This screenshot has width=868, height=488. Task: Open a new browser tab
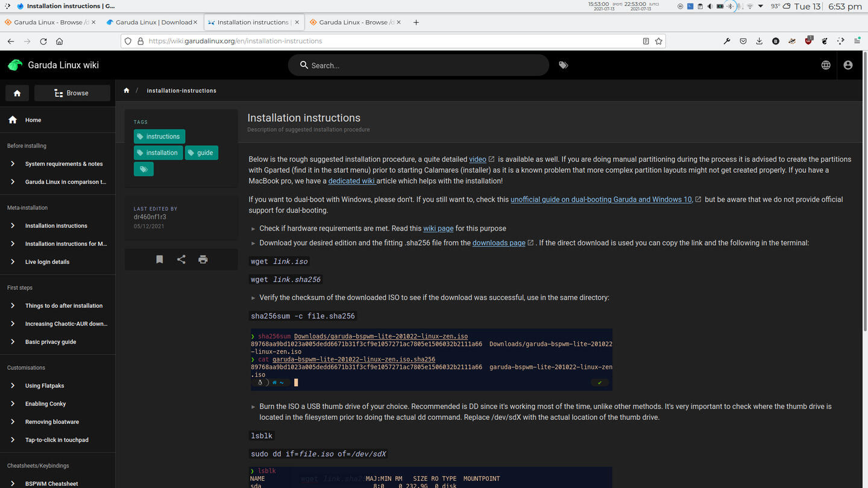point(416,22)
